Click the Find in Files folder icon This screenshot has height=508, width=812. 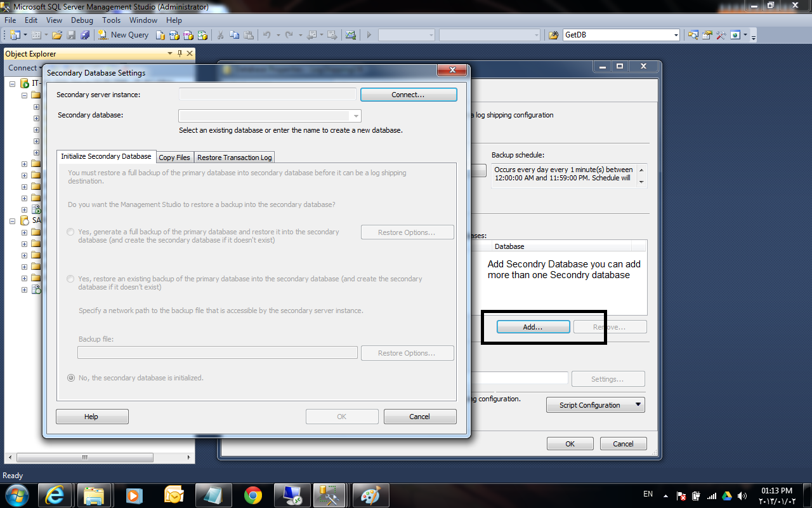pyautogui.click(x=554, y=35)
